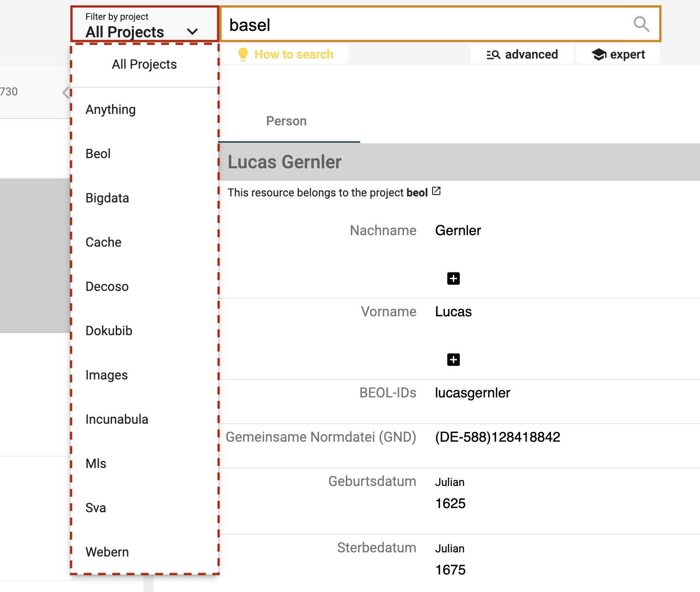
Task: Switch to the Person results tab
Action: coord(286,121)
